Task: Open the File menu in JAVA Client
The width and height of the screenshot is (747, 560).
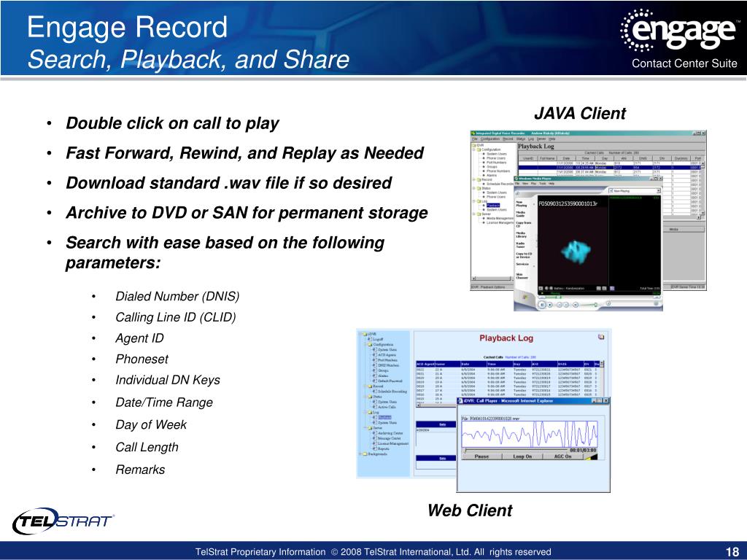Action: (x=474, y=139)
